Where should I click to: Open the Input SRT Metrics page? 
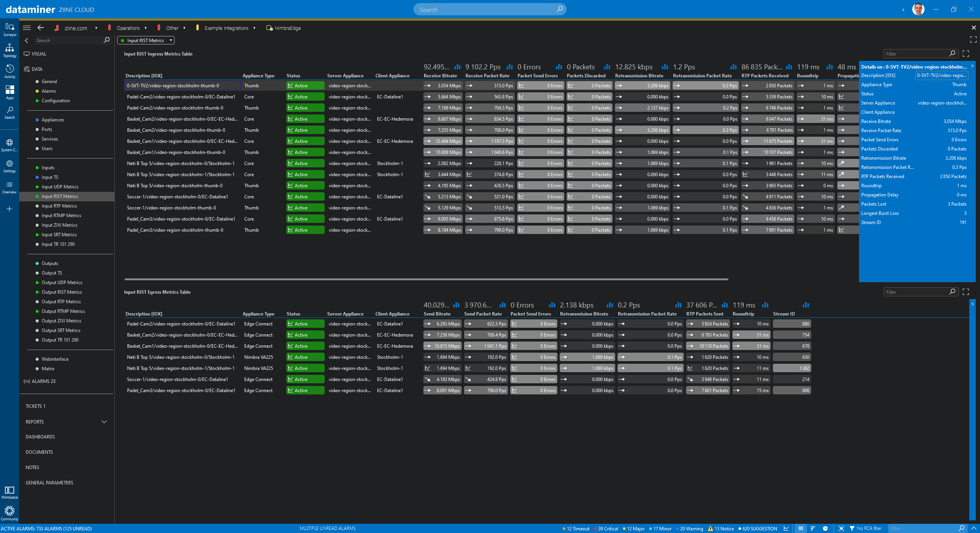coord(59,235)
